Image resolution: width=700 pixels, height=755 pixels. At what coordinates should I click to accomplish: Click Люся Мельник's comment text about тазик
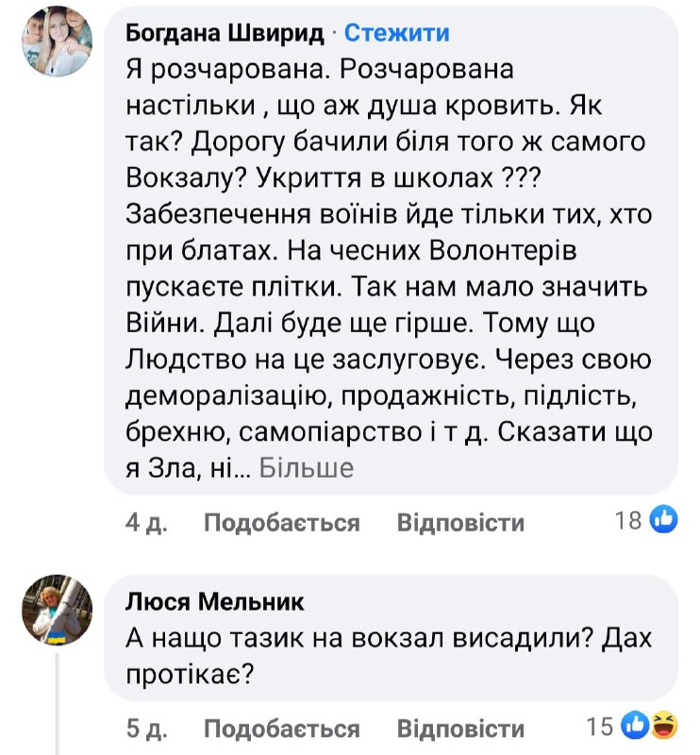pyautogui.click(x=387, y=656)
